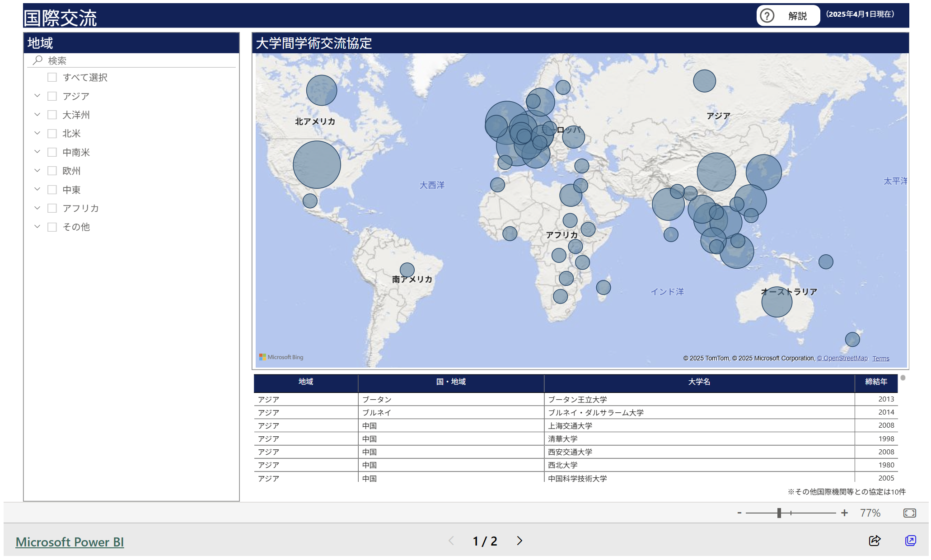Screen dimensions: 931x560
Task: Go to next report page arrow
Action: click(x=519, y=541)
